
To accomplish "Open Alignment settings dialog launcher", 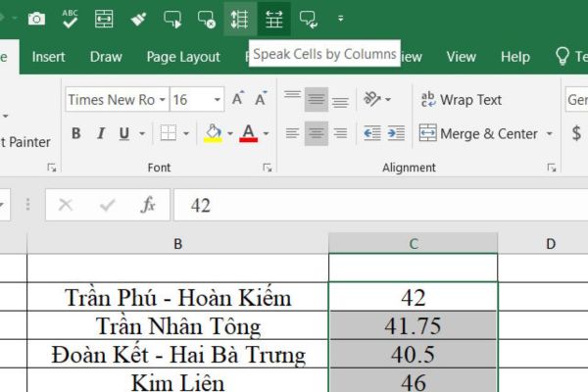I will click(x=551, y=168).
